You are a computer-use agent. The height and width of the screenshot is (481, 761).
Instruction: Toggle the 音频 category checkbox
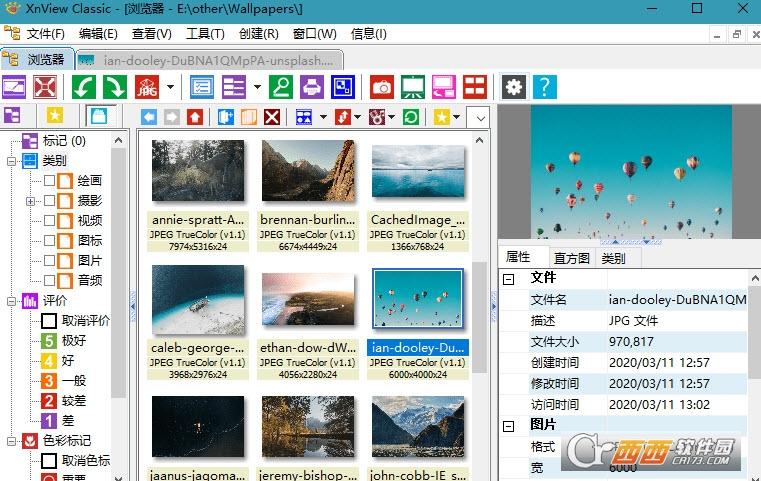pos(49,281)
